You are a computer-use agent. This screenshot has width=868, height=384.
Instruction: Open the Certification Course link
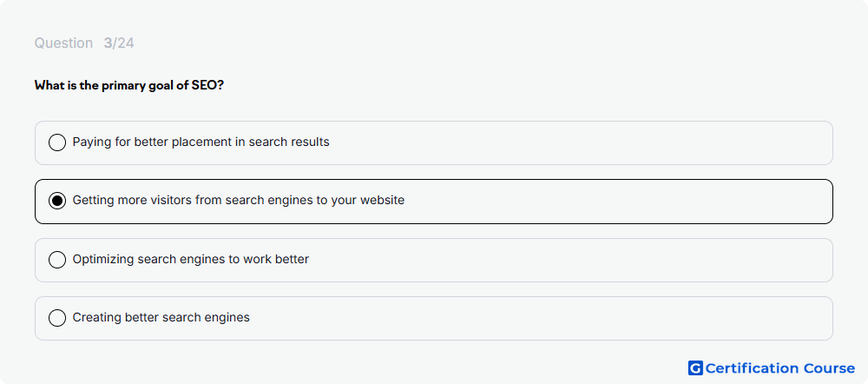[x=772, y=368]
